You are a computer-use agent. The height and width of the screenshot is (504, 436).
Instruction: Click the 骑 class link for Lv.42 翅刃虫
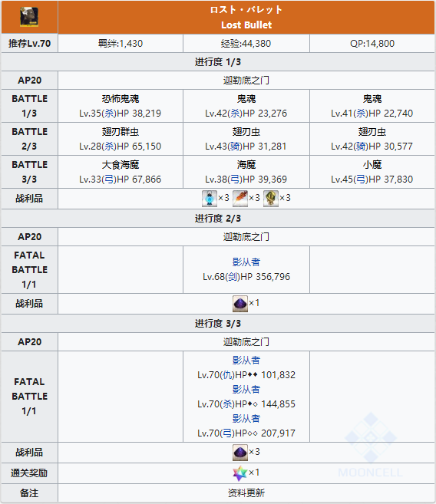pos(362,147)
